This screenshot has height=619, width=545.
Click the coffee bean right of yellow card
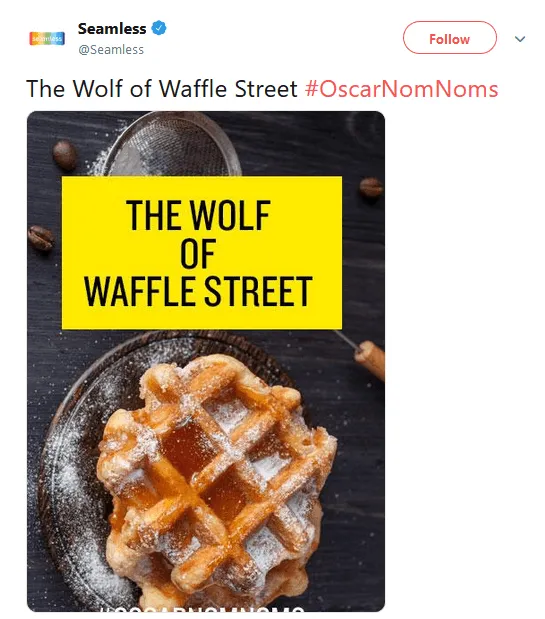tap(371, 187)
